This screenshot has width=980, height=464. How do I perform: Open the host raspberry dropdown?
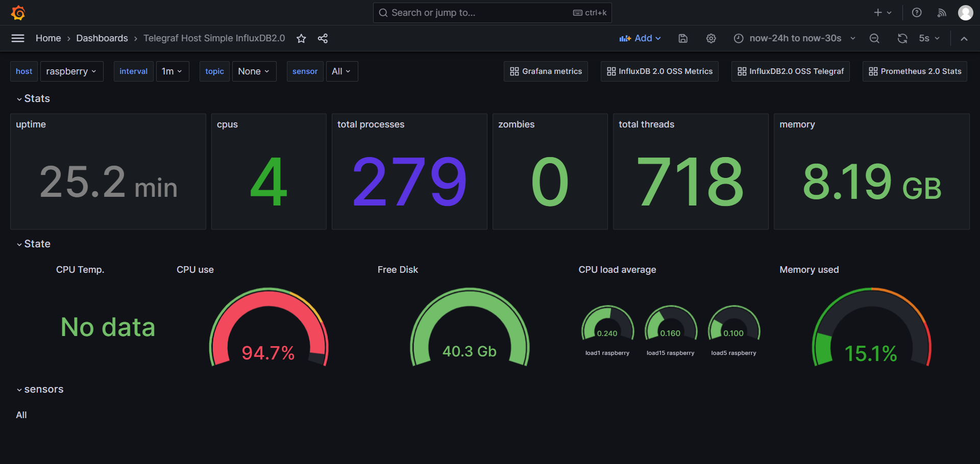71,71
